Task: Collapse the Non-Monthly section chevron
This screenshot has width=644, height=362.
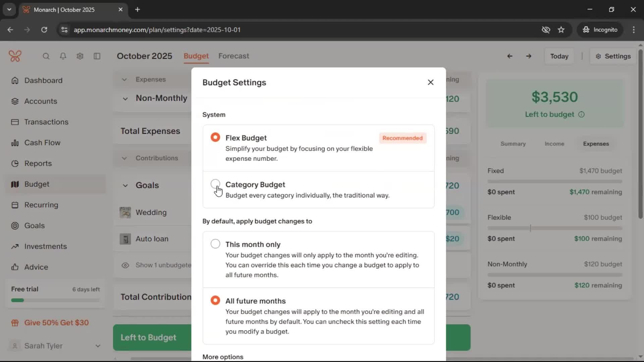Action: point(125,99)
